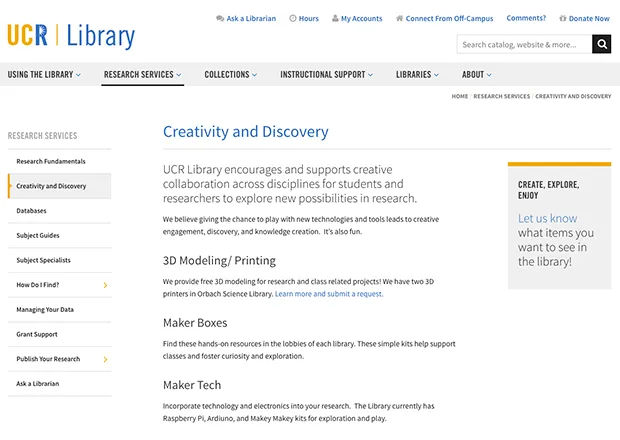Click the Let us know link
Screen dimensions: 620x440
548,218
